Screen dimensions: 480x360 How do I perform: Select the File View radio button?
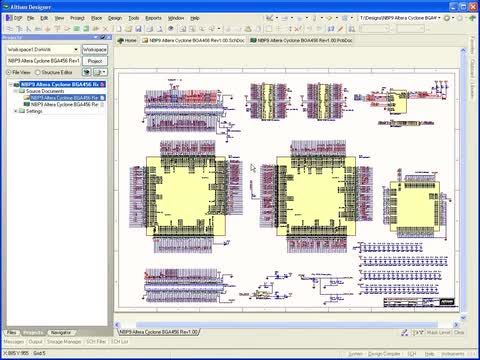(x=9, y=72)
